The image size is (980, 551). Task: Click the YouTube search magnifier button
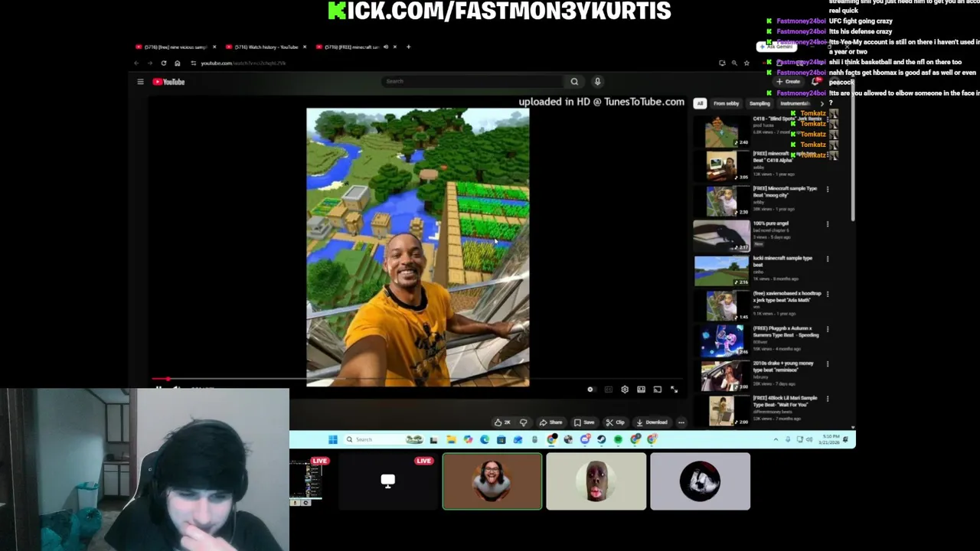pyautogui.click(x=574, y=82)
